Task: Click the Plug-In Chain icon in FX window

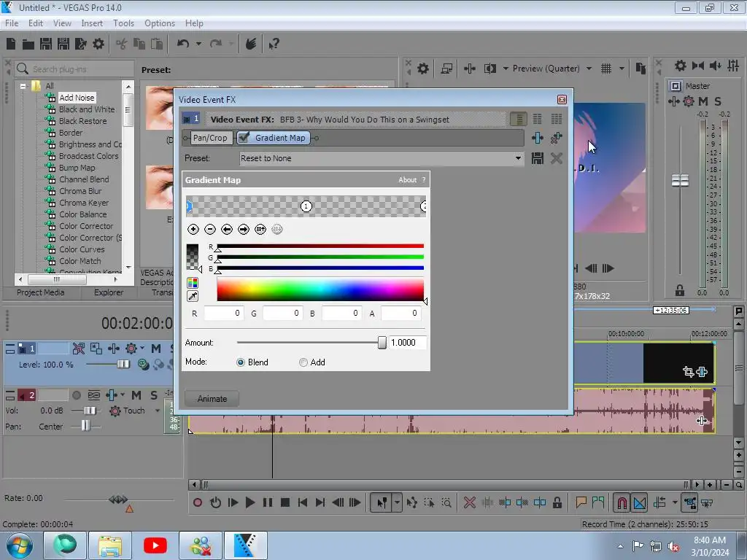Action: (x=538, y=138)
